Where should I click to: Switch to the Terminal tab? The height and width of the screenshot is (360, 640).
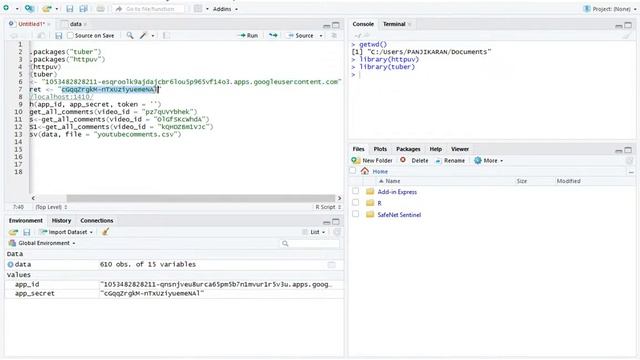(x=394, y=24)
